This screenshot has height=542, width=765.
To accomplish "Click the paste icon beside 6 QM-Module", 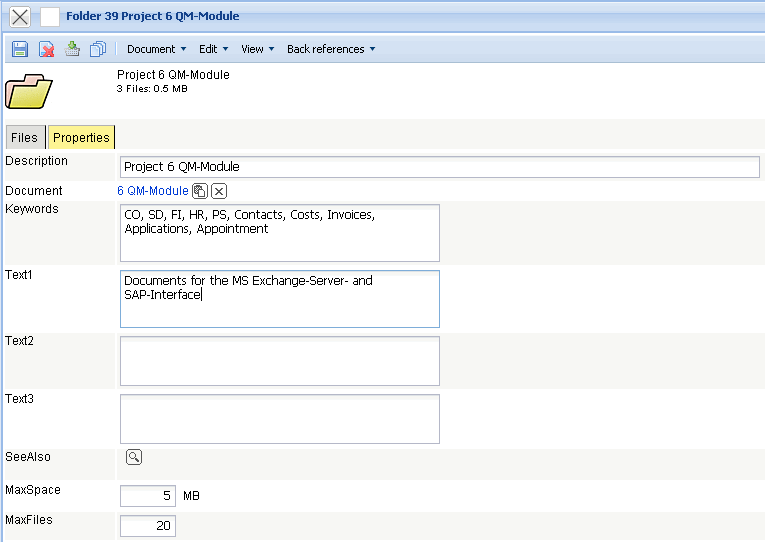I will (x=200, y=191).
